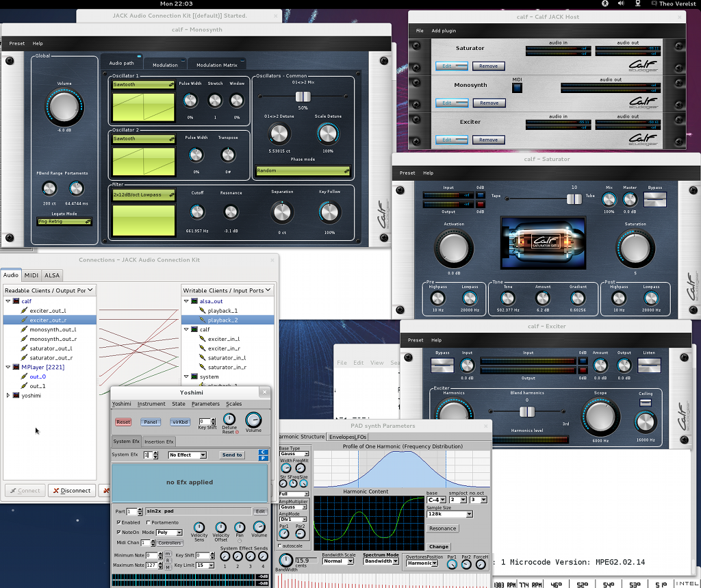Click the Saturator Activation knob
The height and width of the screenshot is (588, 701).
[454, 248]
